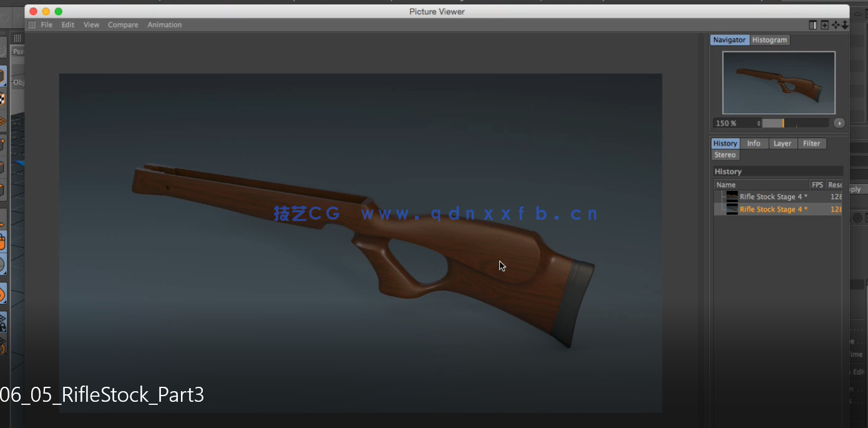The width and height of the screenshot is (868, 428).
Task: Select the checkered Texture mode icon
Action: (x=2, y=99)
